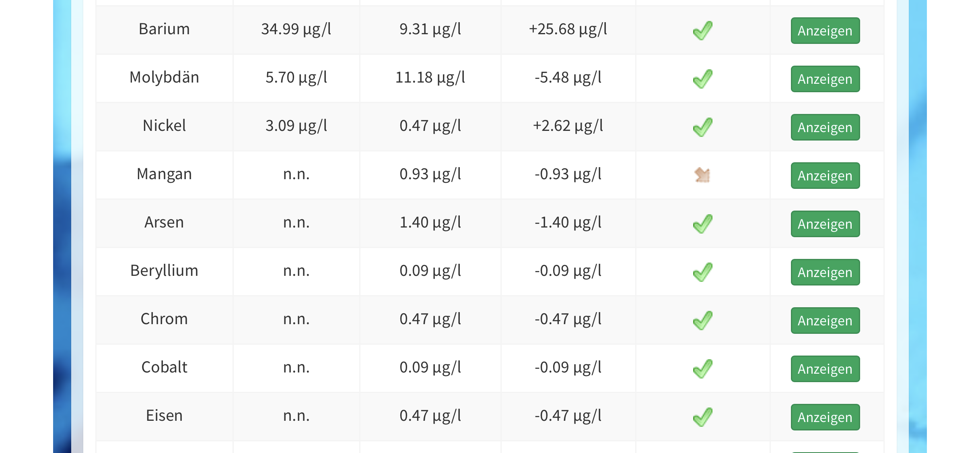Select the Mangan element name cell
Viewport: 980px width, 453px height.
coord(164,174)
